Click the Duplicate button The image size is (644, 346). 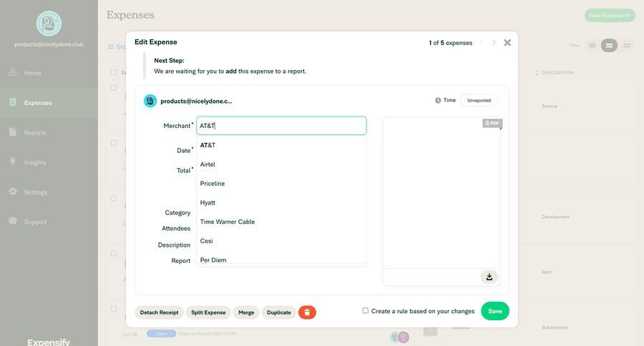[x=279, y=312]
